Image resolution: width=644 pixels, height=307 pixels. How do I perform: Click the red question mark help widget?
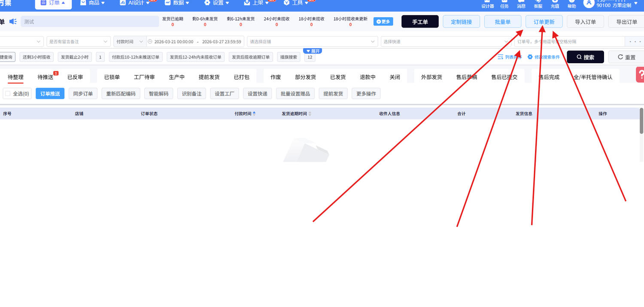click(640, 74)
